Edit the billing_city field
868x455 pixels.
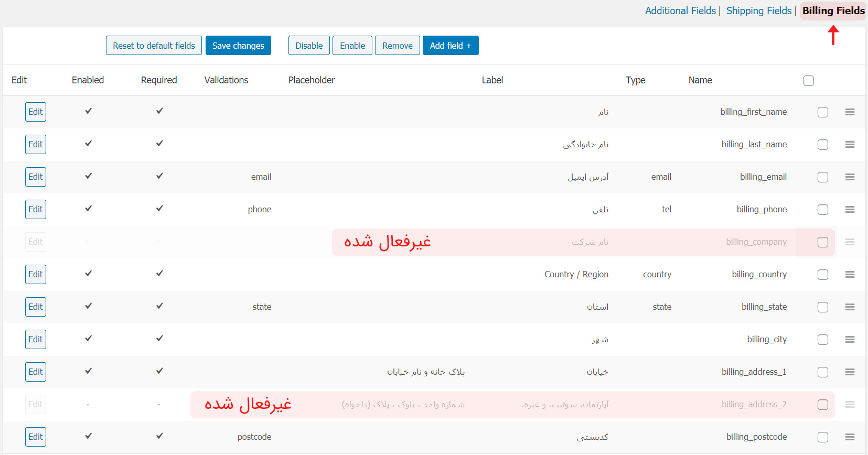36,340
